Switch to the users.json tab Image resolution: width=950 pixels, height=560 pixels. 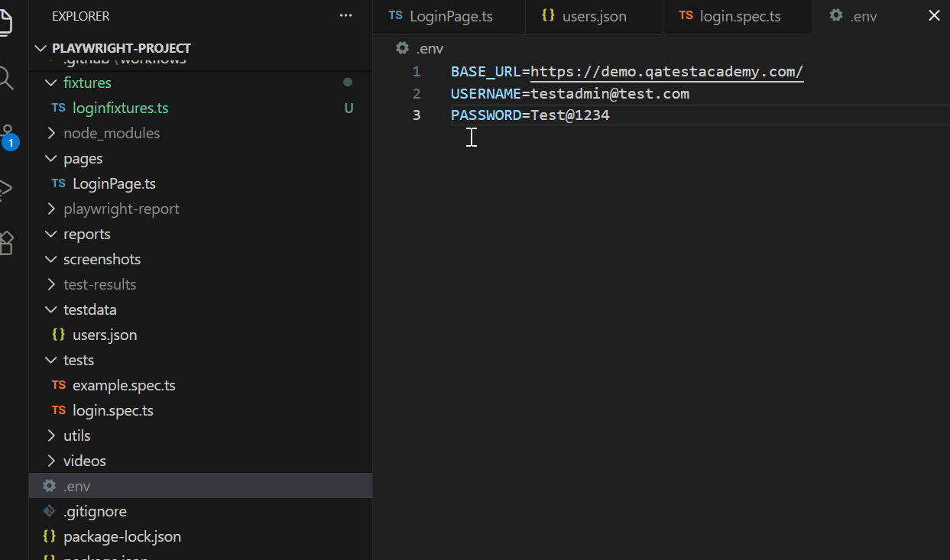(594, 16)
